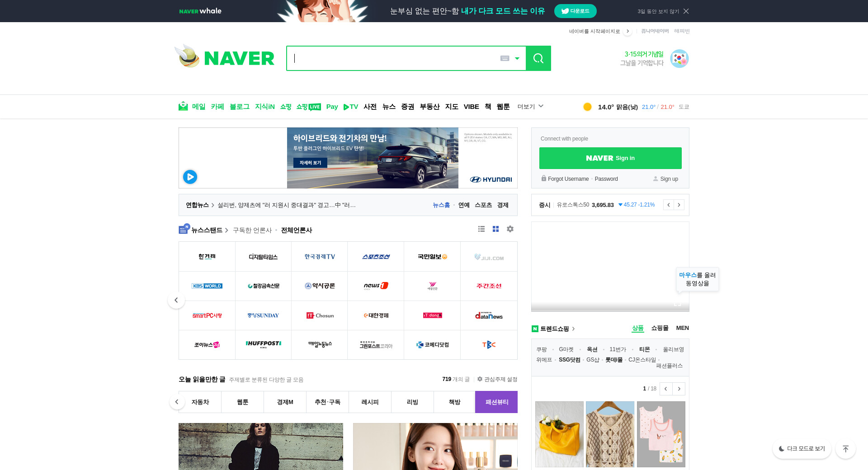Select the 상품 shopping tab
868x470 pixels.
tap(637, 328)
